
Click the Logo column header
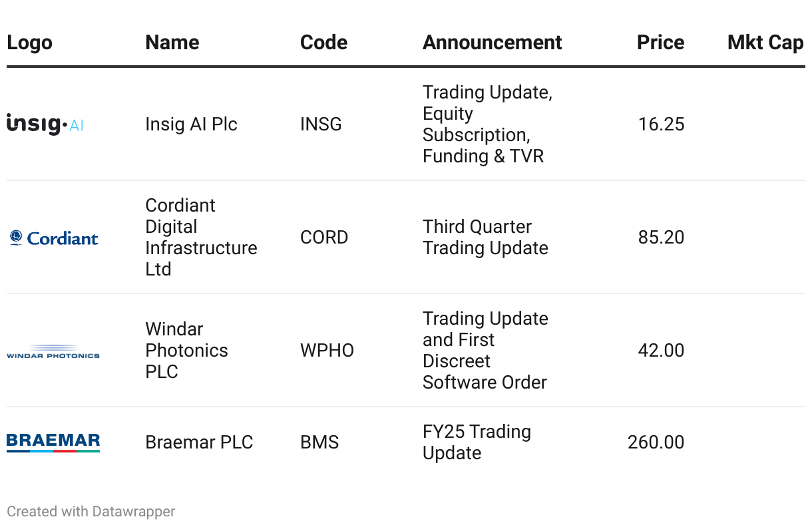pos(29,43)
